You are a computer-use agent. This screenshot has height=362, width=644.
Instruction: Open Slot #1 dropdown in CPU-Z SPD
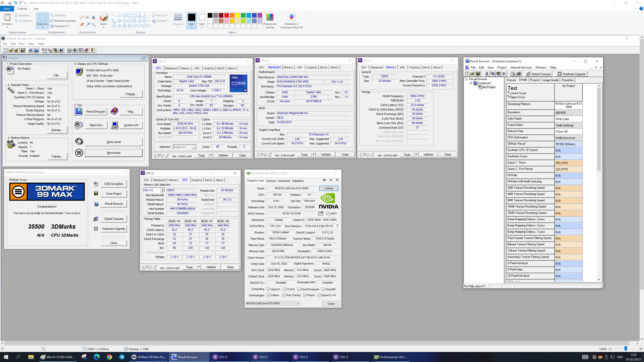[x=162, y=190]
